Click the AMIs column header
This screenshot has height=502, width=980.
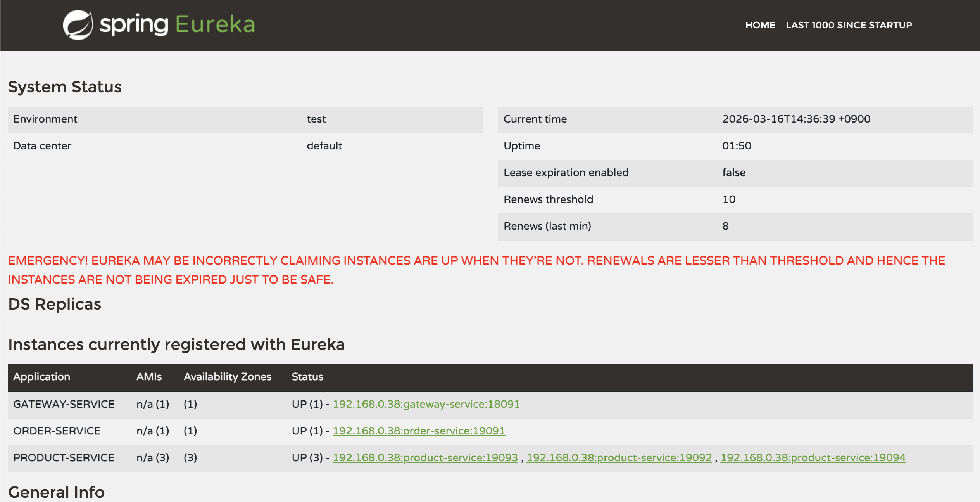click(149, 377)
